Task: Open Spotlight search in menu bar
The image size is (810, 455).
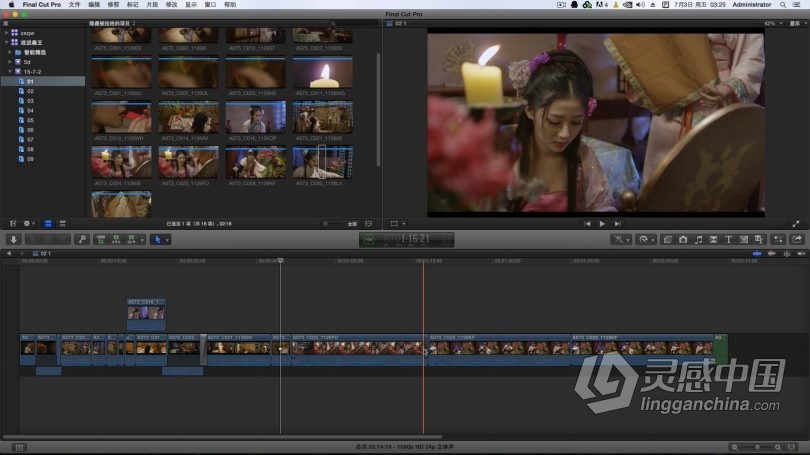Action: [x=783, y=4]
